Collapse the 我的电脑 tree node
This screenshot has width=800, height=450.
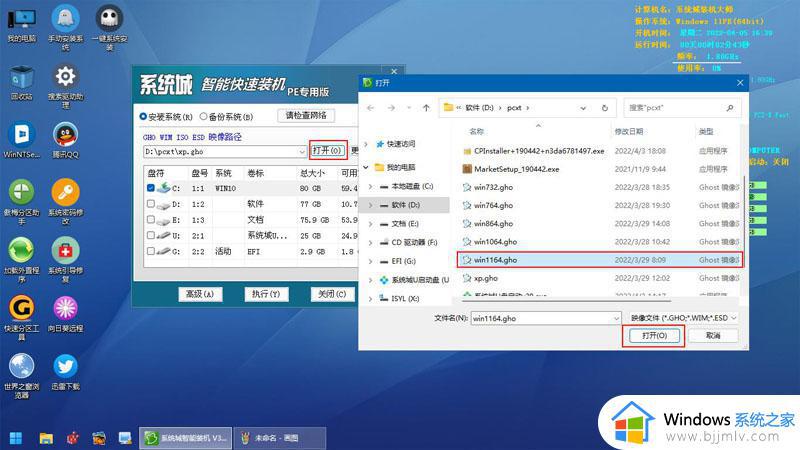[x=366, y=167]
